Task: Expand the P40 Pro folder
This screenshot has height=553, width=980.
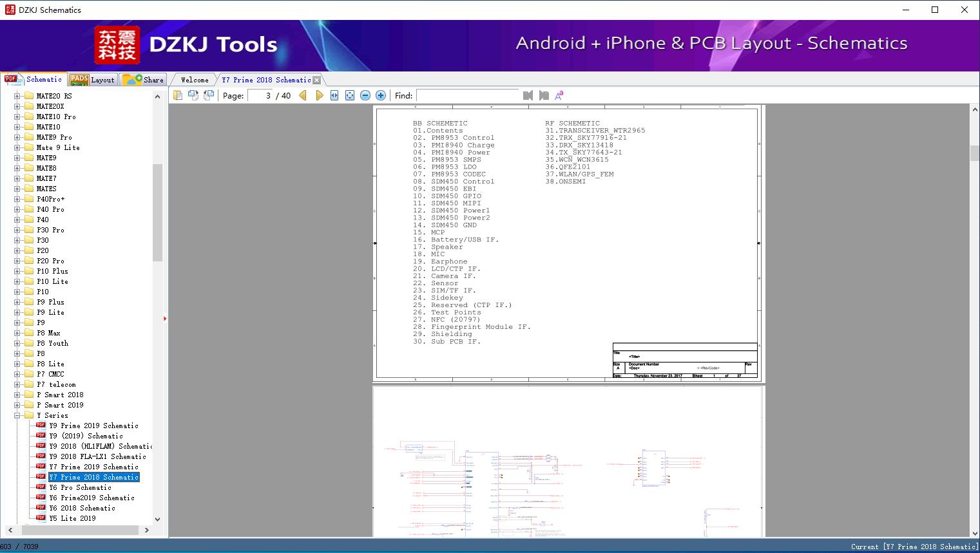Action: pos(17,209)
